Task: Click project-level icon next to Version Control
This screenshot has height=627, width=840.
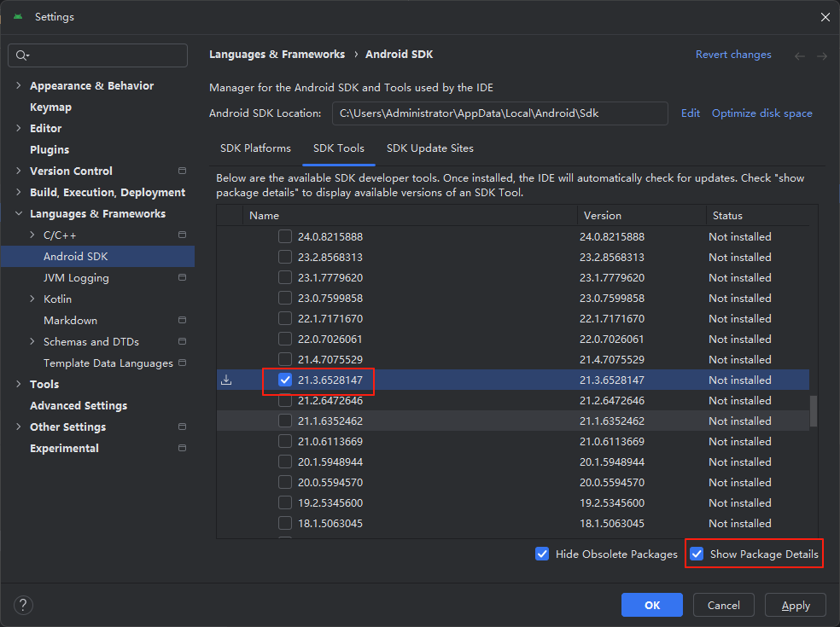Action: click(182, 171)
